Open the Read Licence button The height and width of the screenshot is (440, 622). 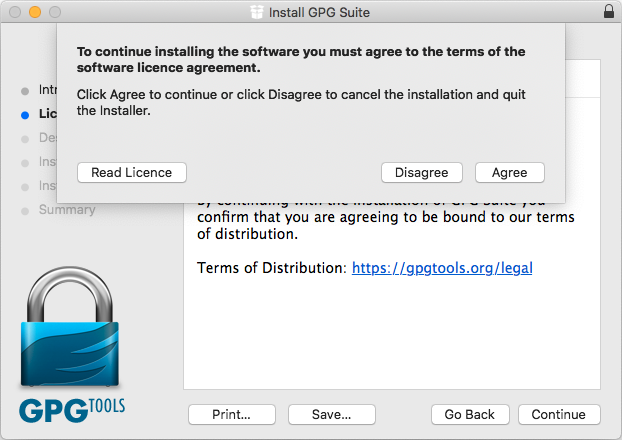tap(132, 173)
